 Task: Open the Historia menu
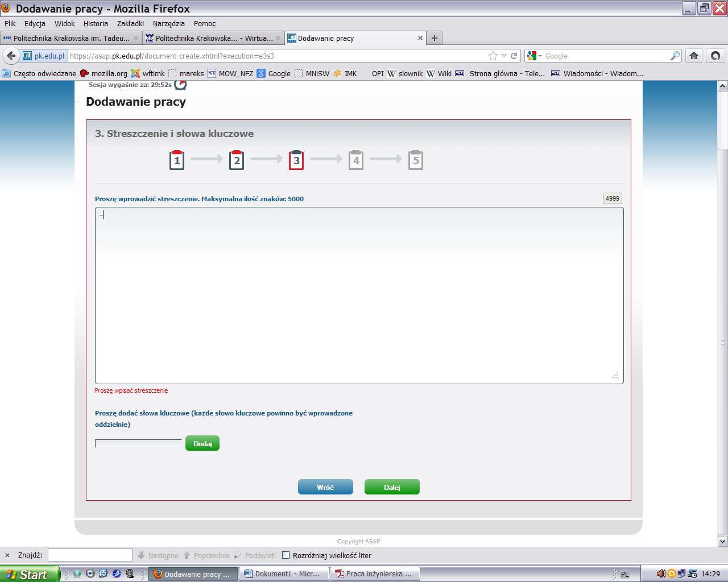click(x=96, y=23)
